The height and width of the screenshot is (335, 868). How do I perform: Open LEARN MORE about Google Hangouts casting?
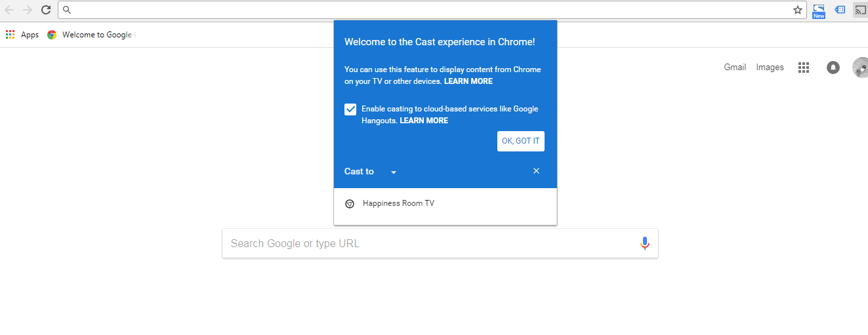[424, 121]
